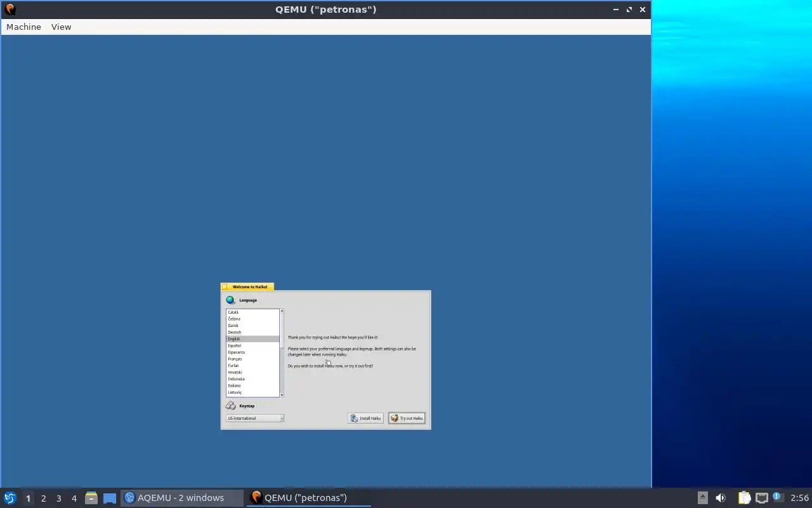
Task: Click the update notification tray icon
Action: 777,497
